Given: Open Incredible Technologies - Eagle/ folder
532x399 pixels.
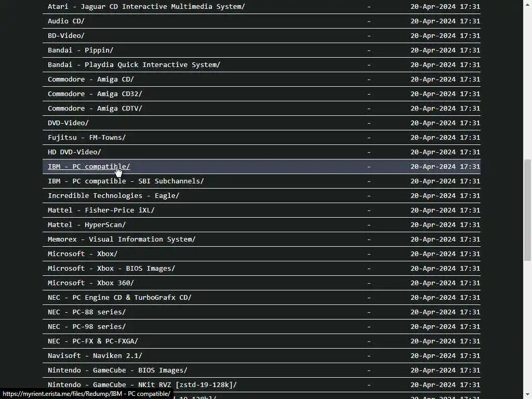Looking at the screenshot, I should (113, 196).
